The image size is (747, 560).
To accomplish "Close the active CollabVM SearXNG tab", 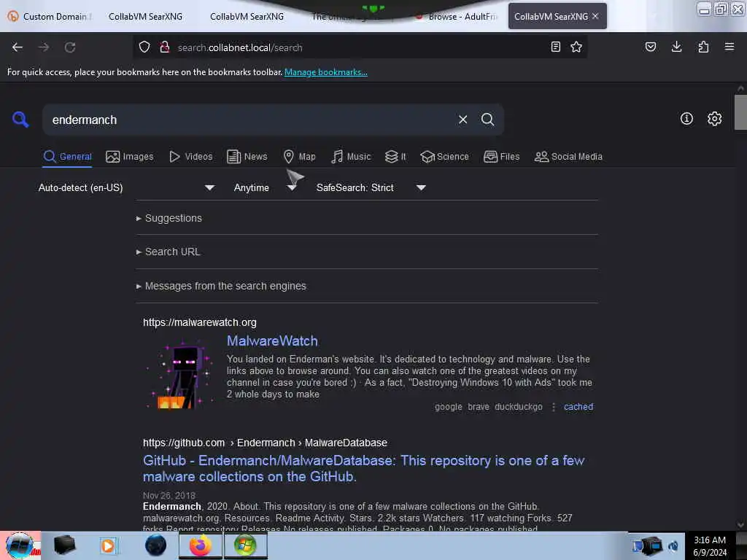I will [595, 16].
